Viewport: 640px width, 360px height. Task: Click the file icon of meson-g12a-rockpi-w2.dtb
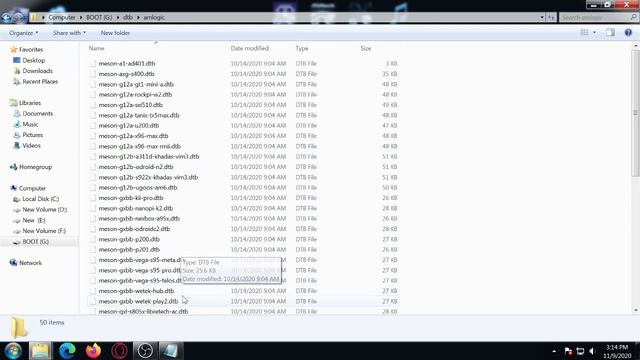click(93, 95)
